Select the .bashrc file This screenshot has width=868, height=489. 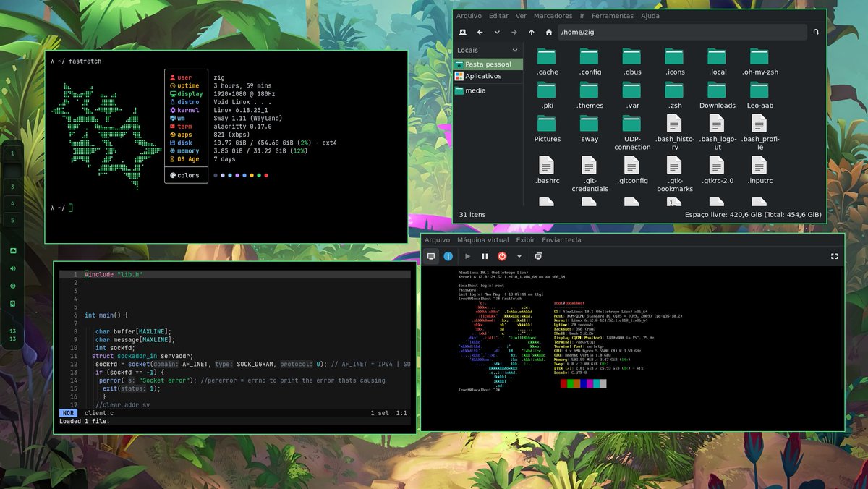click(547, 171)
